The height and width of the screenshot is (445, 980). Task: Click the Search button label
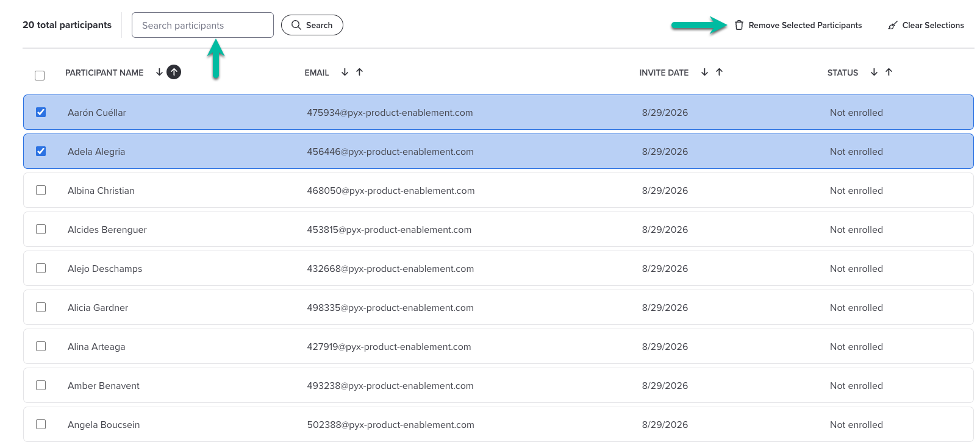pos(319,25)
